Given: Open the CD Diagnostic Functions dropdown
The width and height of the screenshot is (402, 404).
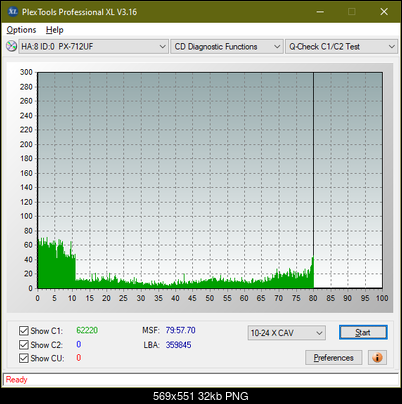Looking at the screenshot, I should (227, 46).
